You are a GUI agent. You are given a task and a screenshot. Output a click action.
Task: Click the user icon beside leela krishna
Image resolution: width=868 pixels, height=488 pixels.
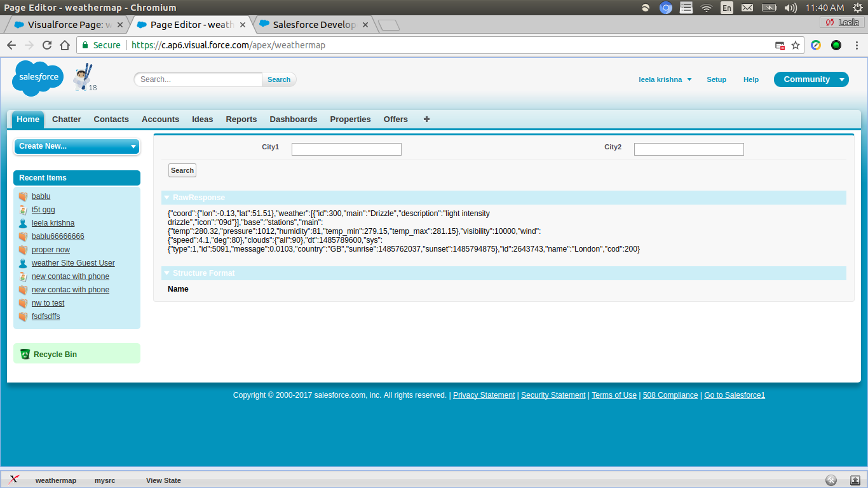pos(23,223)
